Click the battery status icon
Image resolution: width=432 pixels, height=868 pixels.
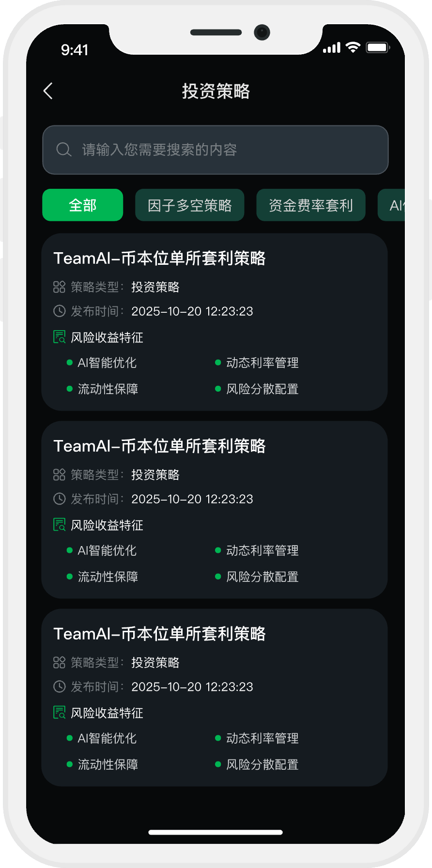378,47
